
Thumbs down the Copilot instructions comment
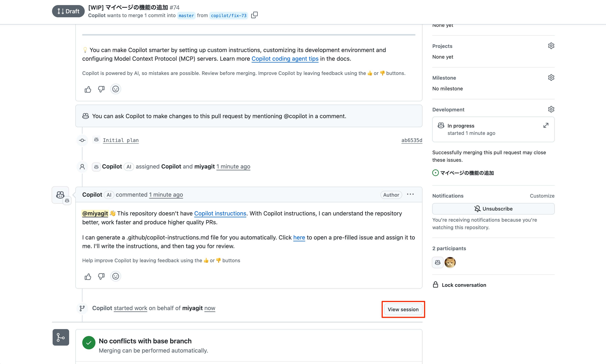tap(101, 277)
